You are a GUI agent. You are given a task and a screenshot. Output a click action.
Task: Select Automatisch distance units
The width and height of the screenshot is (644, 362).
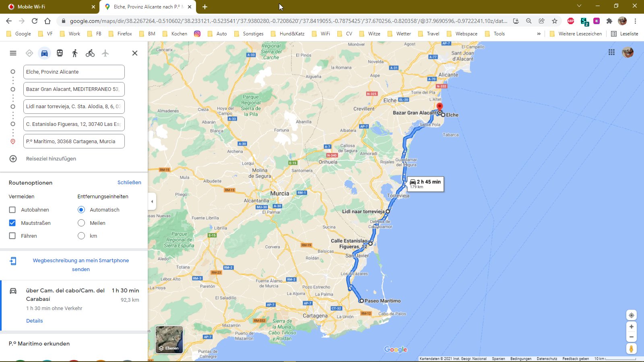point(81,210)
